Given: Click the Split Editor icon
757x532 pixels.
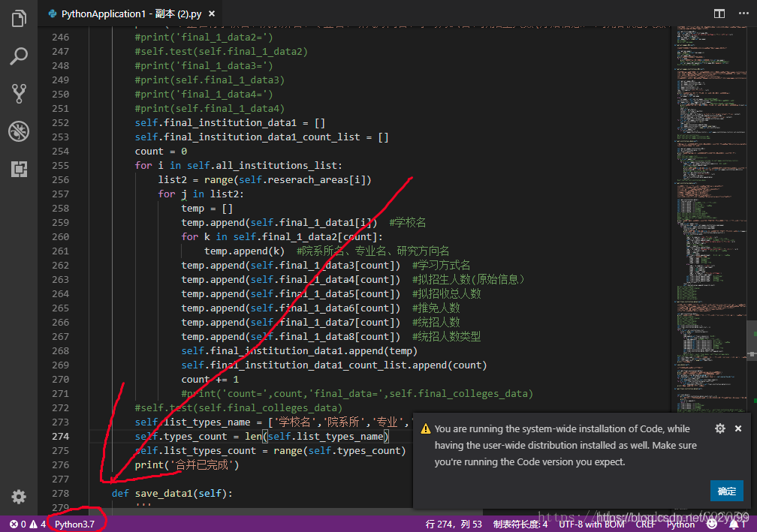Looking at the screenshot, I should 719,14.
